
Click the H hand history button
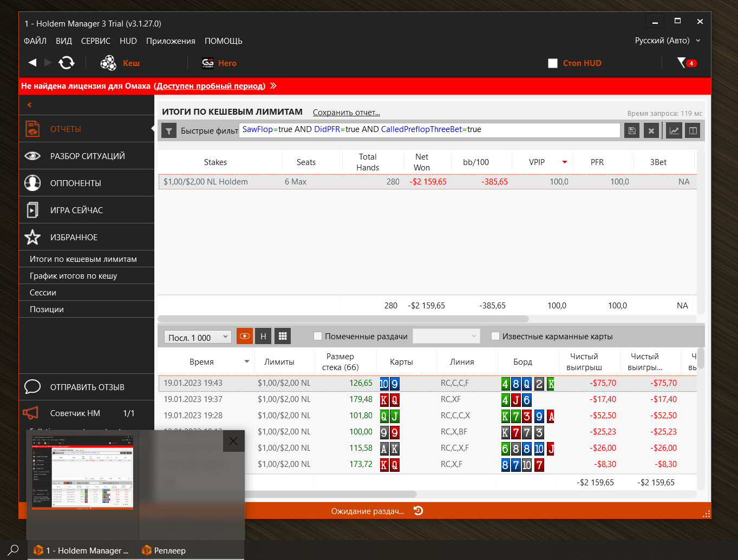[x=263, y=336]
